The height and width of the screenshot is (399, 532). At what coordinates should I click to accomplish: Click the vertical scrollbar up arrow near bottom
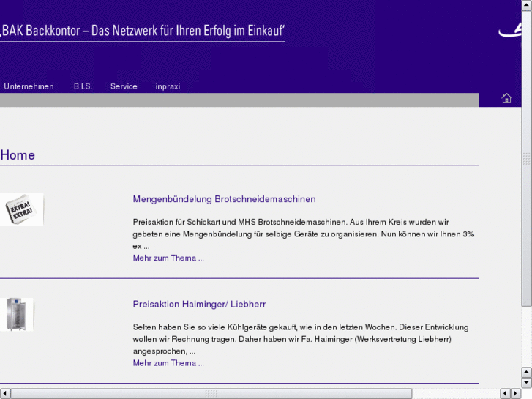coord(526,372)
